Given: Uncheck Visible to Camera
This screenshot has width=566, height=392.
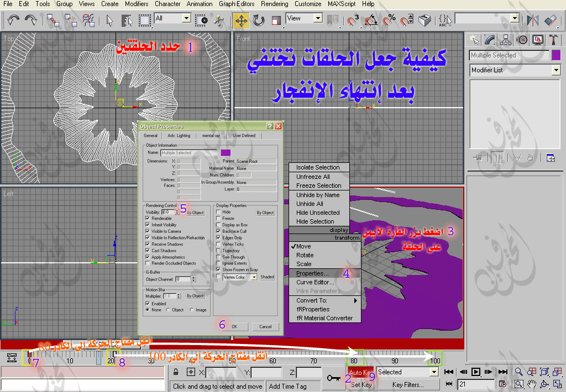Looking at the screenshot, I should [147, 231].
